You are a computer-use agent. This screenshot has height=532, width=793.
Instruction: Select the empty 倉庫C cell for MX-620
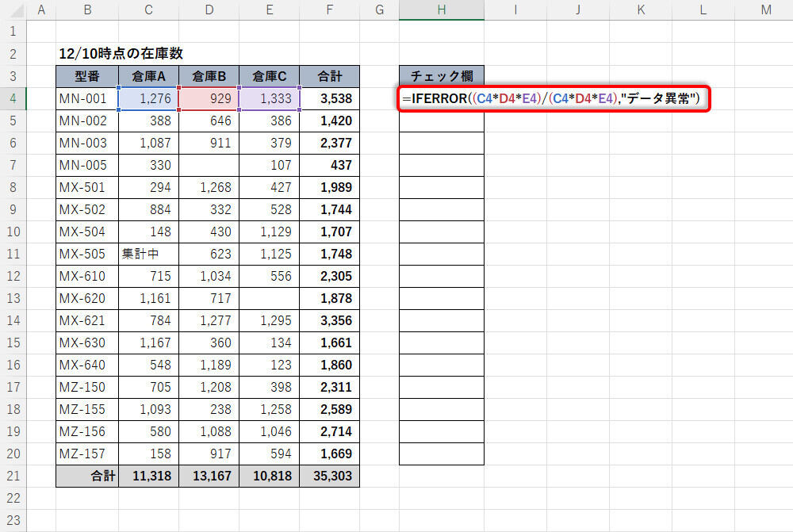(270, 298)
